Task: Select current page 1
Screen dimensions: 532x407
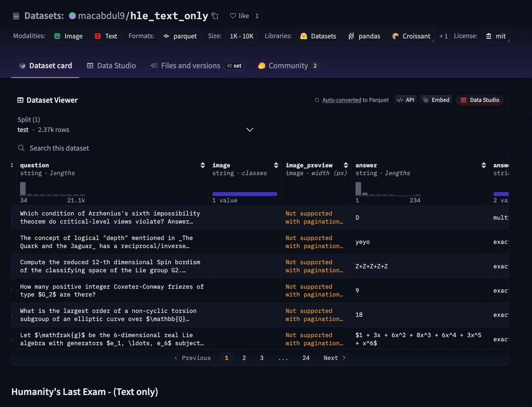Action: pyautogui.click(x=227, y=358)
